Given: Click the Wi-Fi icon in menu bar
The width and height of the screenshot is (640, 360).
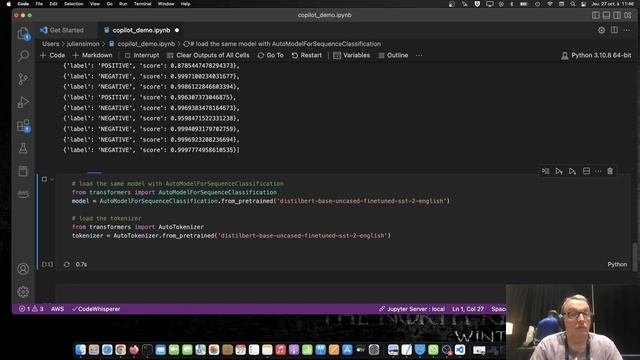Looking at the screenshot, I should click(550, 4).
